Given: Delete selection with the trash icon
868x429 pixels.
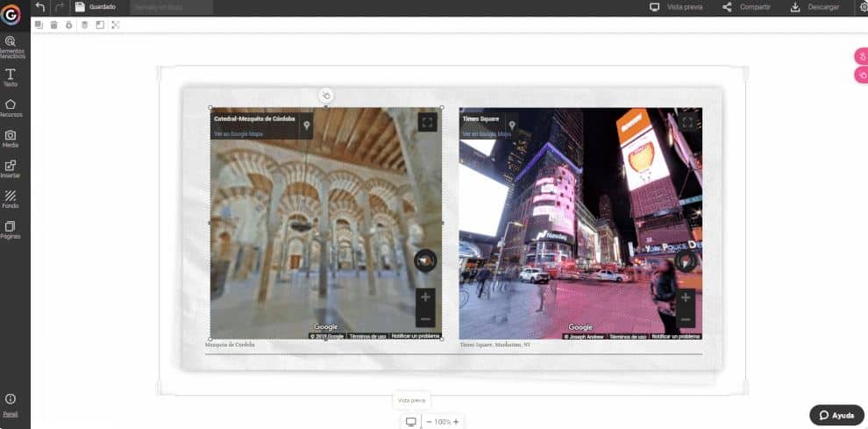Looking at the screenshot, I should [x=53, y=25].
